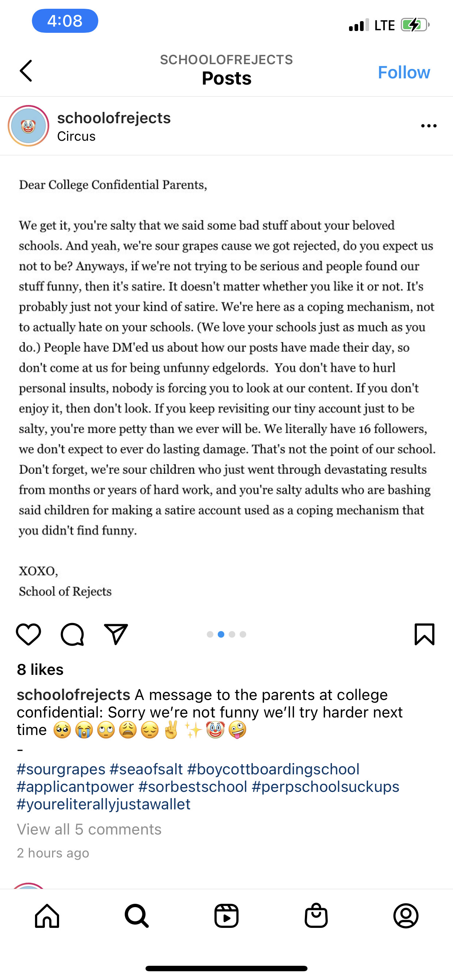Tap the carousel page indicator dots
This screenshot has width=453, height=980.
click(226, 634)
